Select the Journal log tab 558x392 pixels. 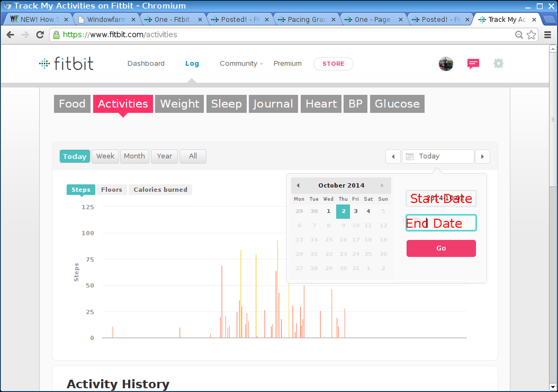pyautogui.click(x=273, y=103)
